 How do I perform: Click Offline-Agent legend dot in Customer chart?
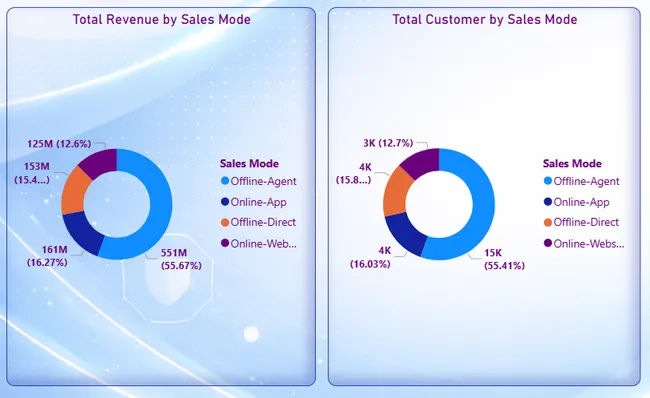(548, 181)
